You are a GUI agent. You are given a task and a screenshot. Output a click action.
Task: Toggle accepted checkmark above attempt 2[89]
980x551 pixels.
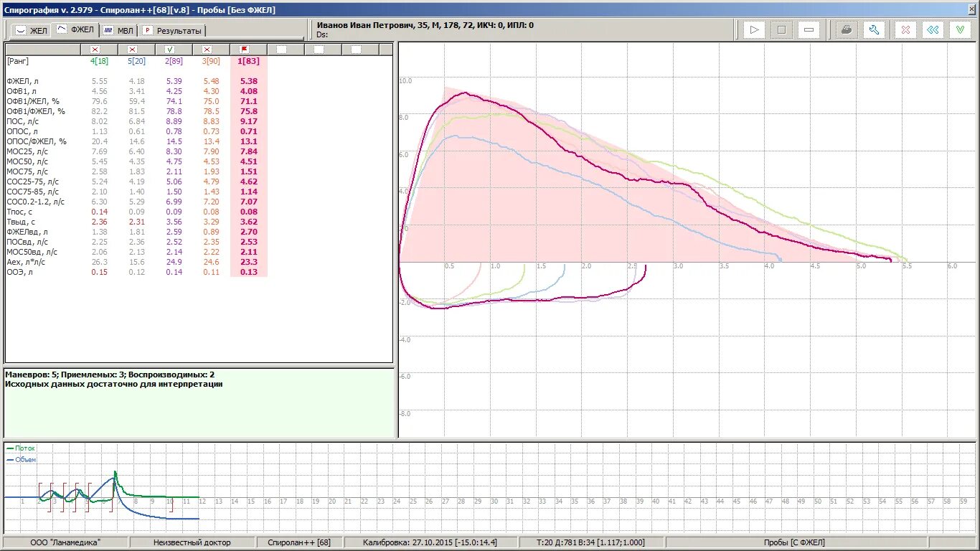tap(169, 50)
